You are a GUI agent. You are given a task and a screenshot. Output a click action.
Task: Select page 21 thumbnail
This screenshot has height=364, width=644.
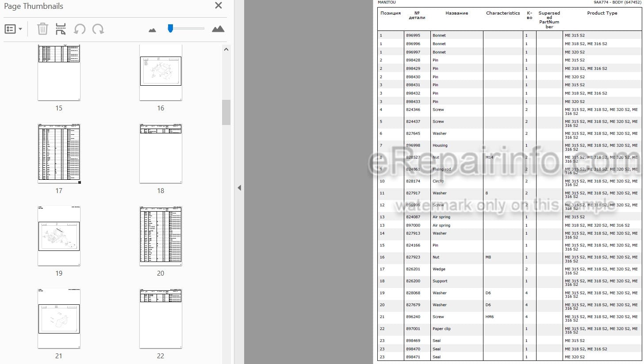(59, 318)
